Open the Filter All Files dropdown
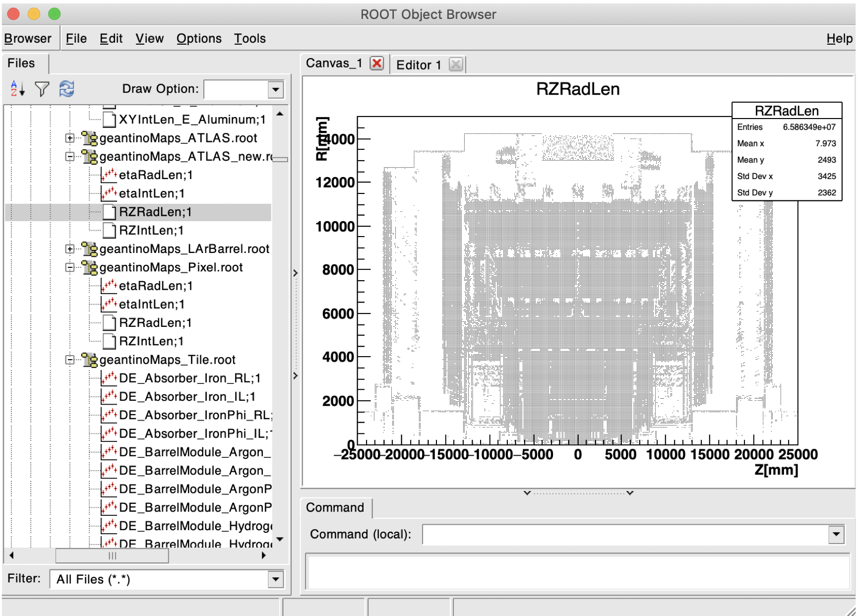 click(x=276, y=579)
